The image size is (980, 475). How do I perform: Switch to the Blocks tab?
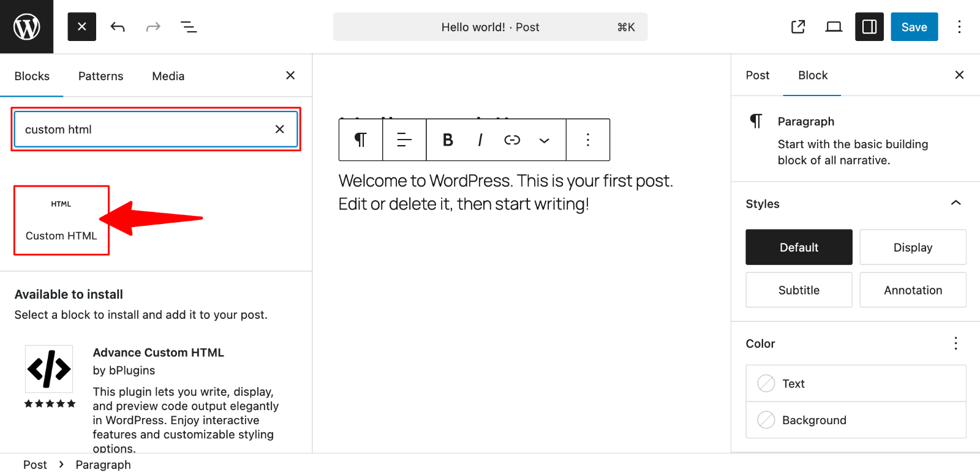(x=32, y=76)
